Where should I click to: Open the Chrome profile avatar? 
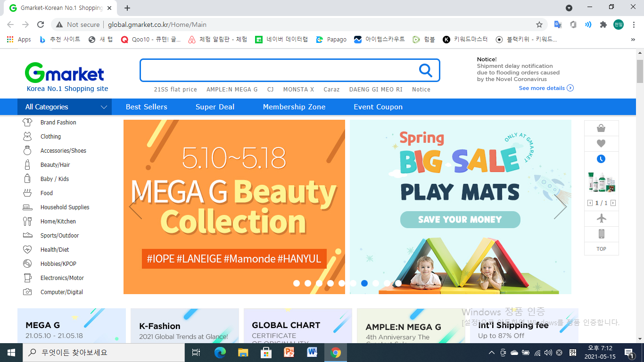tap(619, 25)
